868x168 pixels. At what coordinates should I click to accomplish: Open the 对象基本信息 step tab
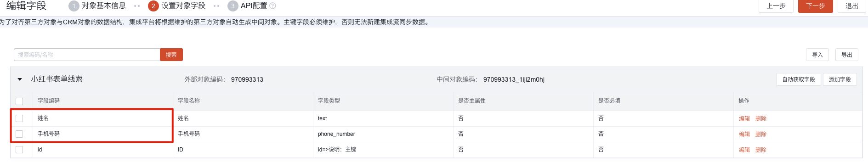point(103,6)
